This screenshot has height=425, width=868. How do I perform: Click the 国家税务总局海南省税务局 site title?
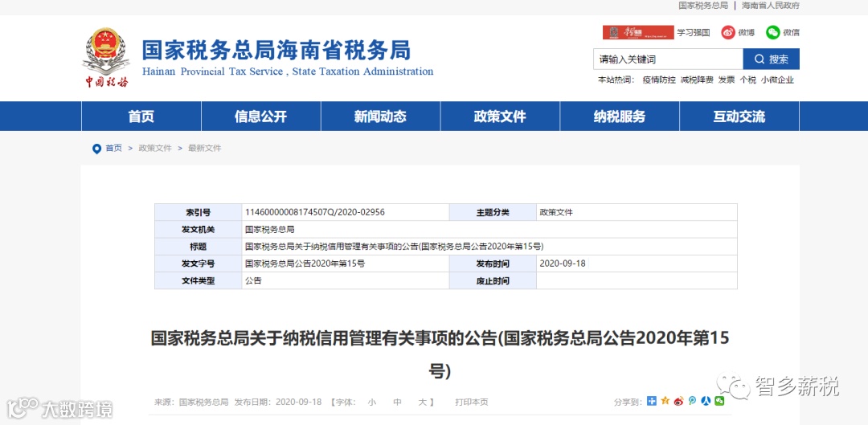click(276, 51)
